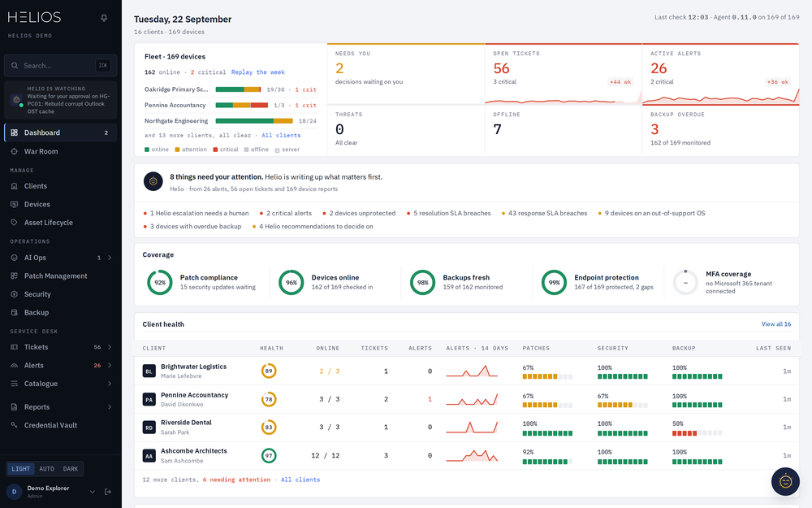Click the Security shield icon
The width and height of the screenshot is (812, 508).
coord(14,294)
